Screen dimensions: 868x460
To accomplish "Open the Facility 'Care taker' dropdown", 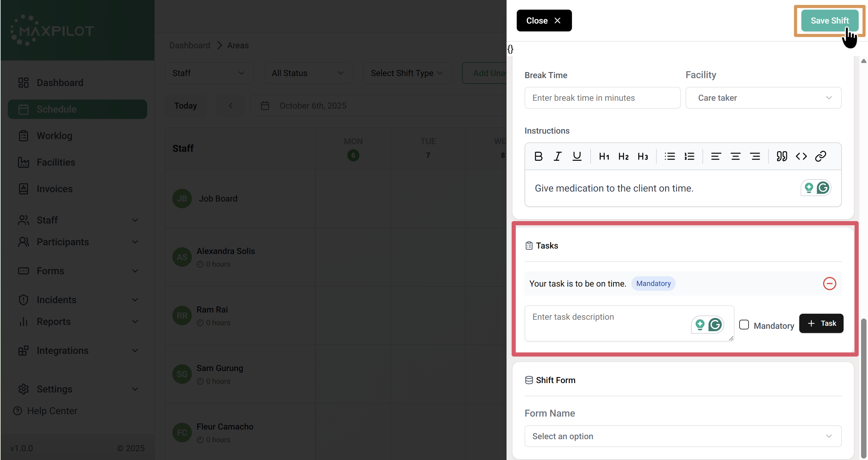I will pos(763,98).
